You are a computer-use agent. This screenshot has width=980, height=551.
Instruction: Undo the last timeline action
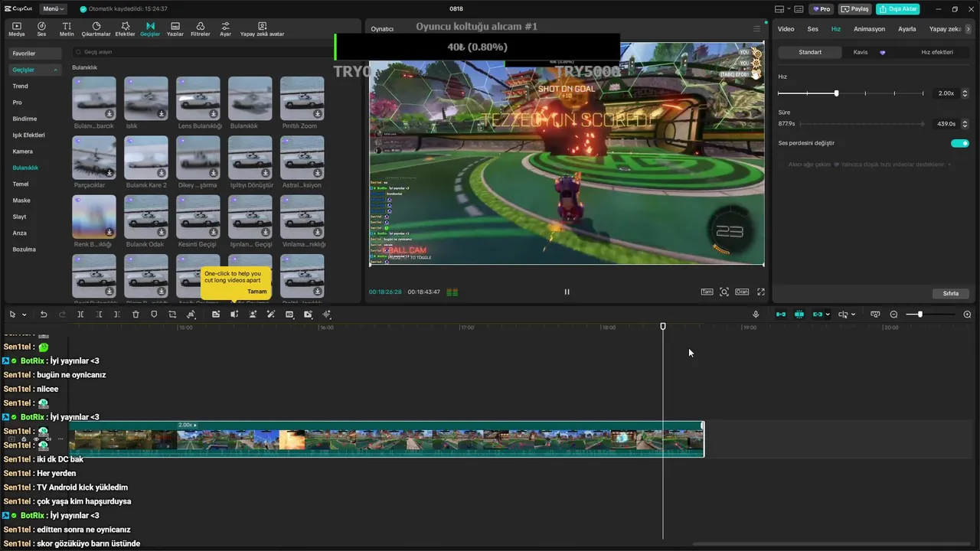pyautogui.click(x=44, y=315)
